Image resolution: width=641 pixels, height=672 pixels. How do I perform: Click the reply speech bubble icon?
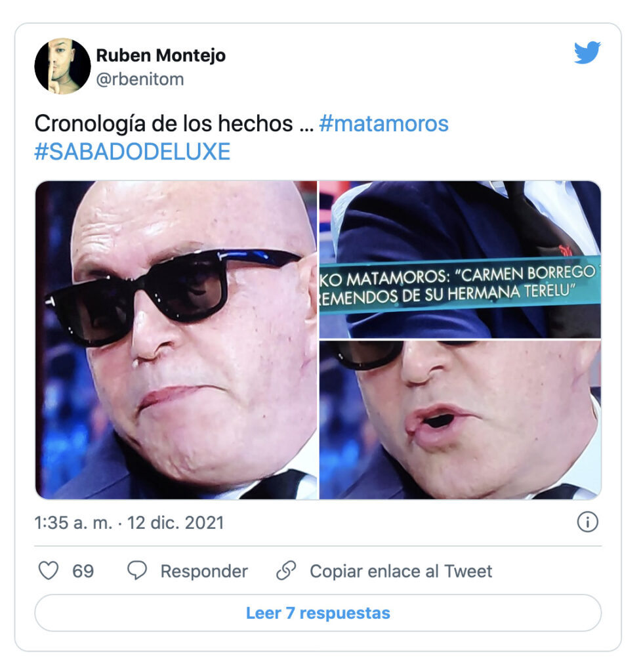137,571
